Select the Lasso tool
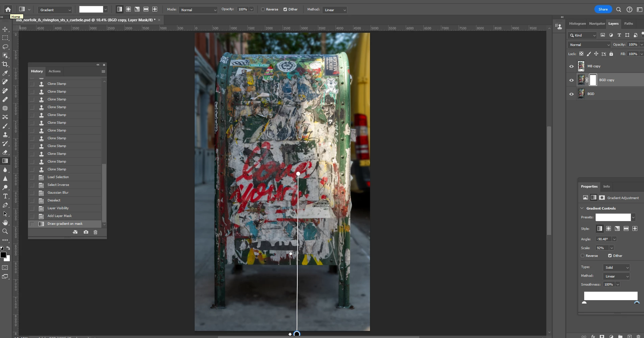Viewport: 644px width, 338px height. tap(5, 47)
